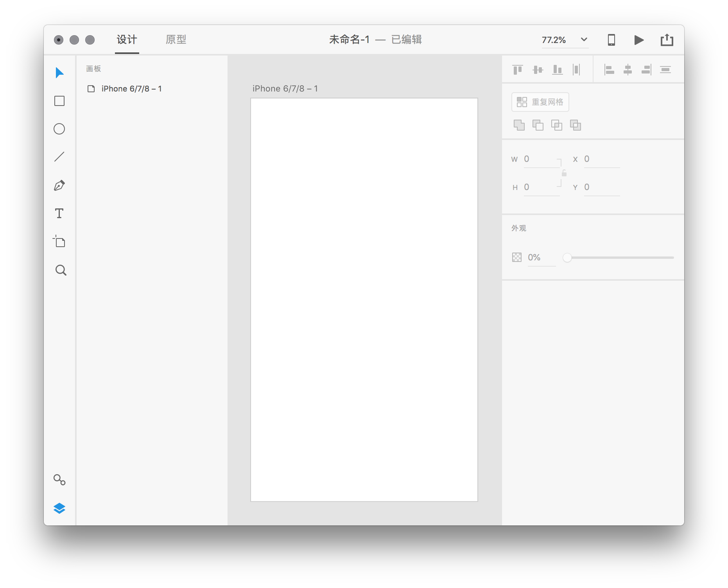Distribute objects vertically
Image resolution: width=728 pixels, height=588 pixels.
(x=665, y=70)
